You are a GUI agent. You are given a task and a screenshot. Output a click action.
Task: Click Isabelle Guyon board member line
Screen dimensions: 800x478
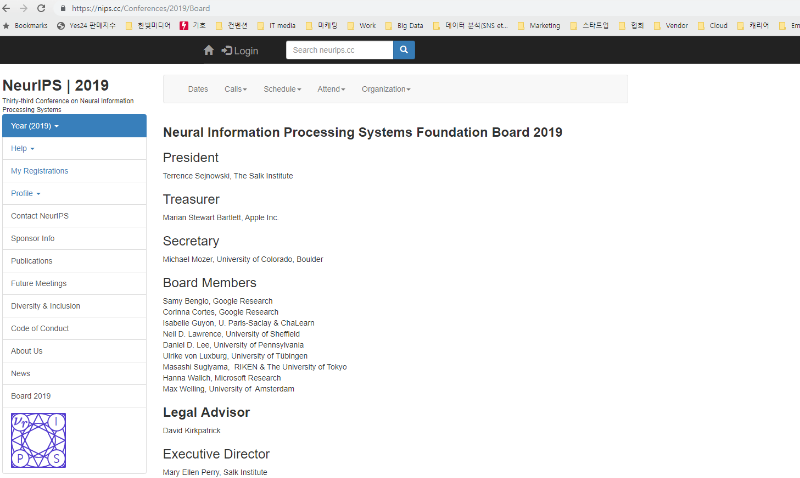click(x=239, y=323)
